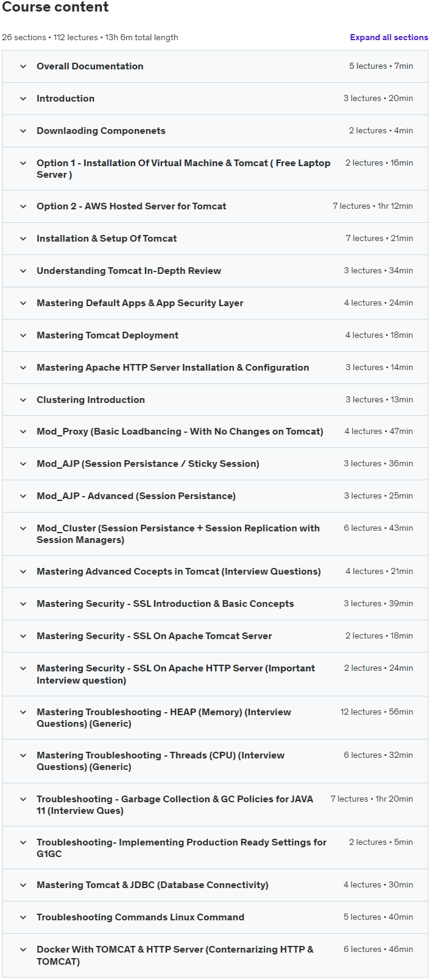Viewport: 432px width, 980px height.
Task: Expand chevron beside SSL On Apache HTTP Server
Action: point(23,668)
